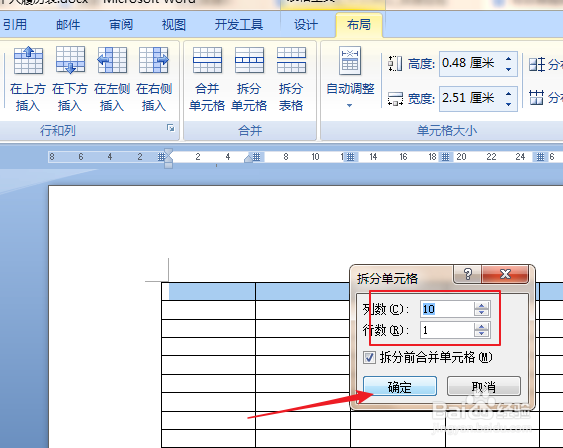This screenshot has height=448, width=563.
Task: Click the Distribute Rows icon
Action: 537,65
